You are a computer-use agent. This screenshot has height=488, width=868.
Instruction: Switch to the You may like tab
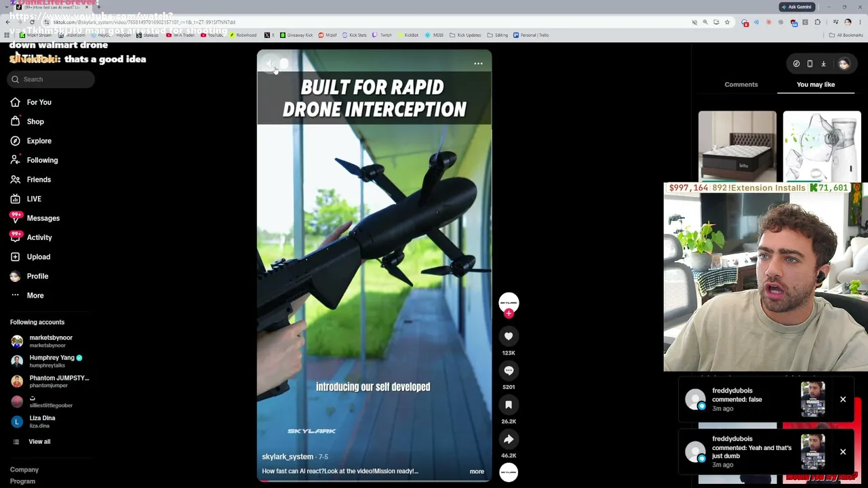pyautogui.click(x=816, y=85)
